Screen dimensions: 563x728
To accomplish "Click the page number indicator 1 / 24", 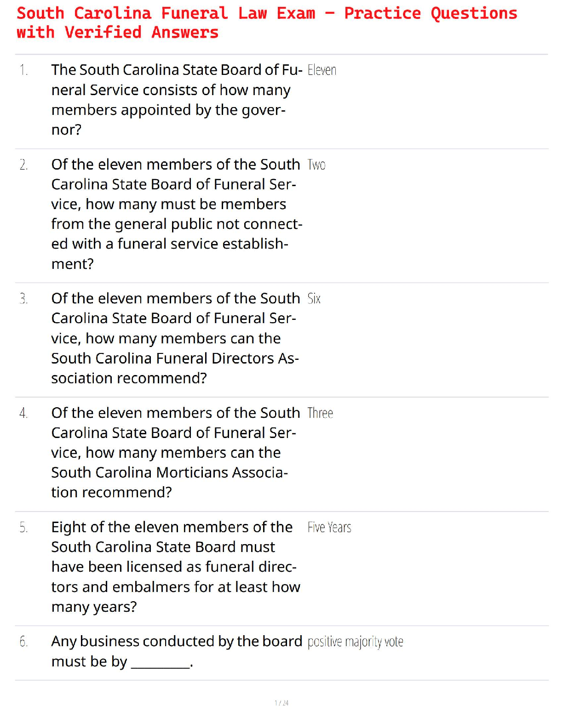I will pos(281,703).
